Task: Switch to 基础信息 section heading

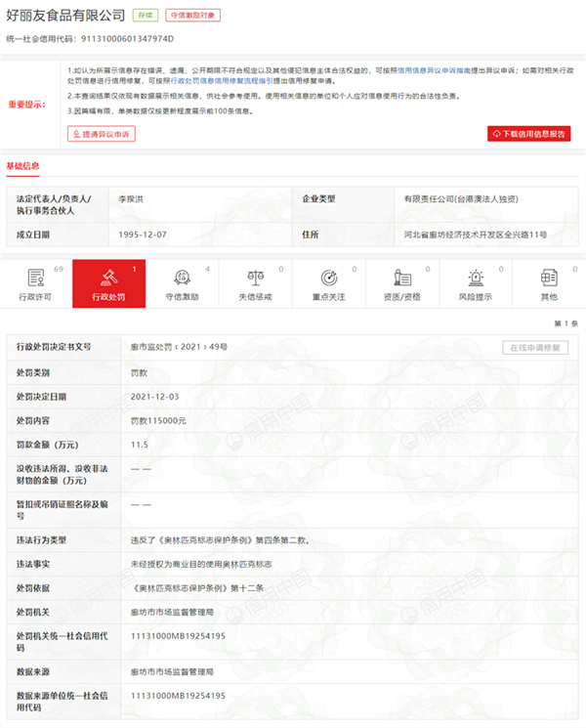Action: coord(23,166)
